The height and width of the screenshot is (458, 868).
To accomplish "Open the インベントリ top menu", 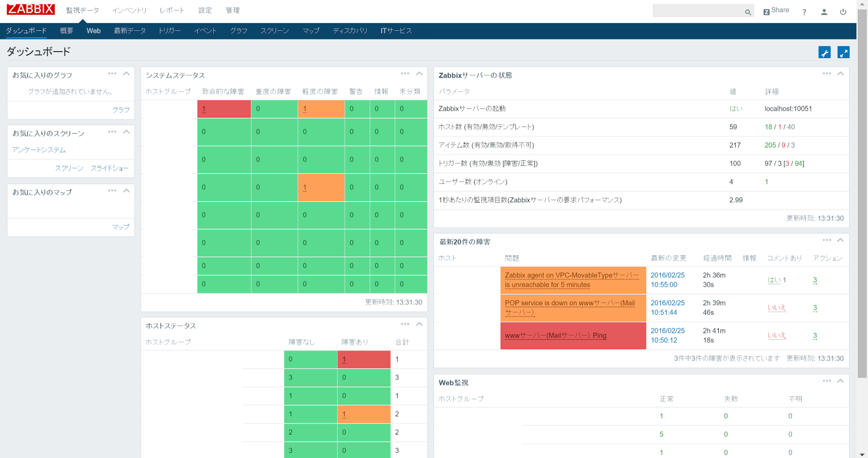I will point(130,10).
